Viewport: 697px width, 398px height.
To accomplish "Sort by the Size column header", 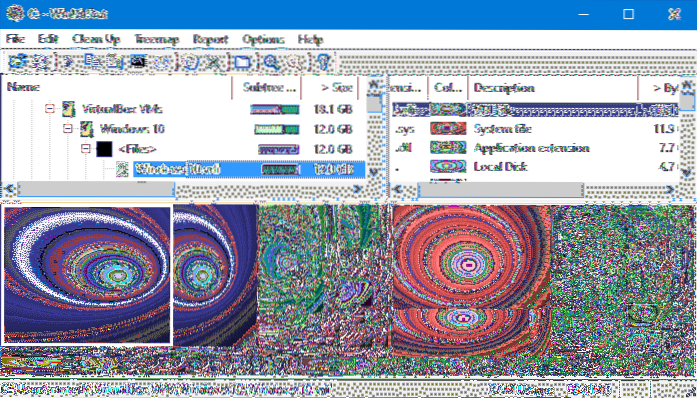I will [330, 88].
